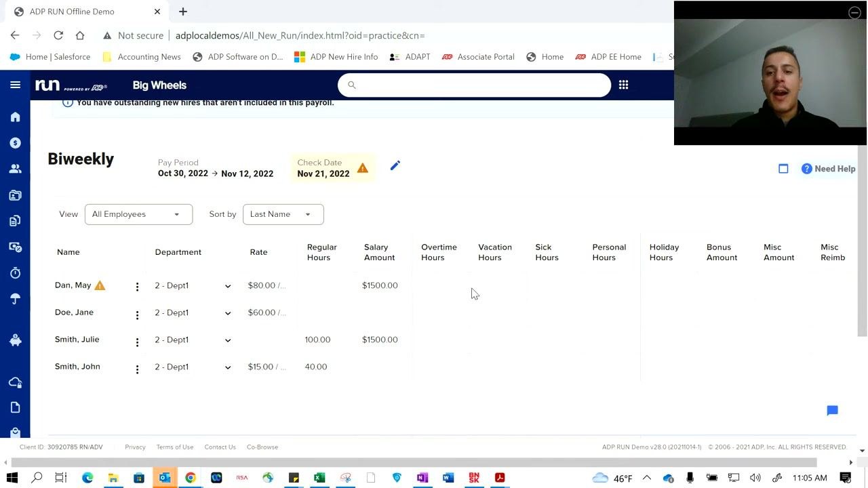
Task: Open the View All Employees dropdown
Action: click(x=138, y=214)
